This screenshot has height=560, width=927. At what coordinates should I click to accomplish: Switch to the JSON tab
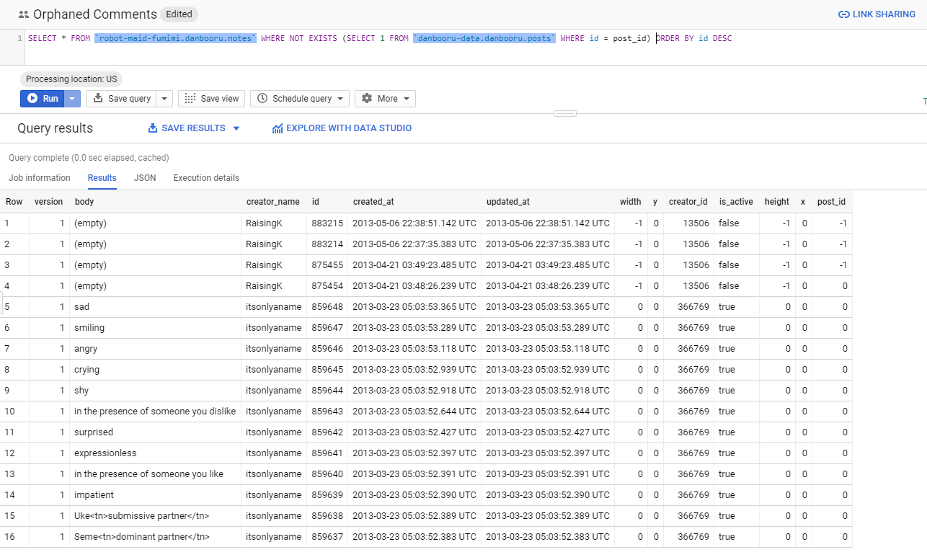tap(144, 178)
